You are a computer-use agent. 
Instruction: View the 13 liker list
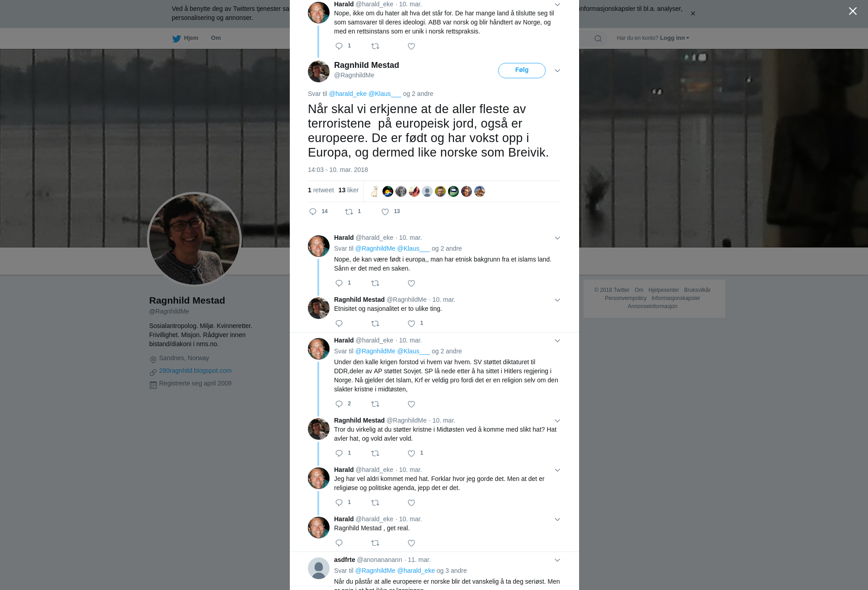349,190
